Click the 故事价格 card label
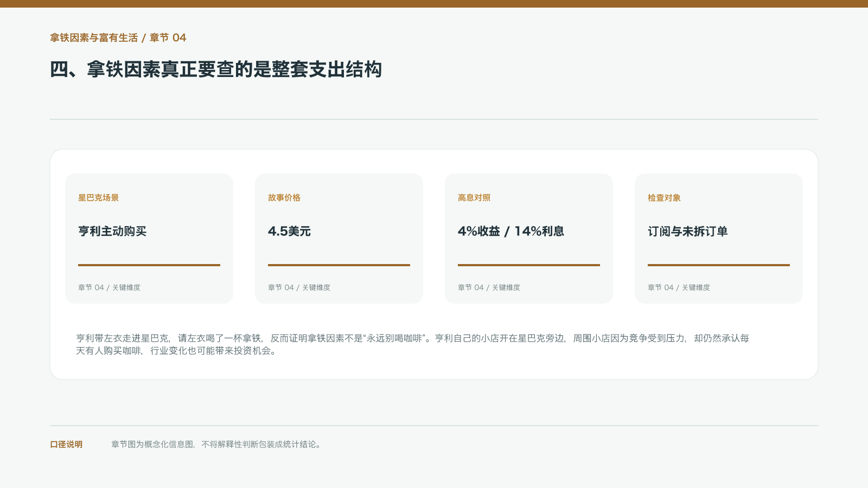 284,198
